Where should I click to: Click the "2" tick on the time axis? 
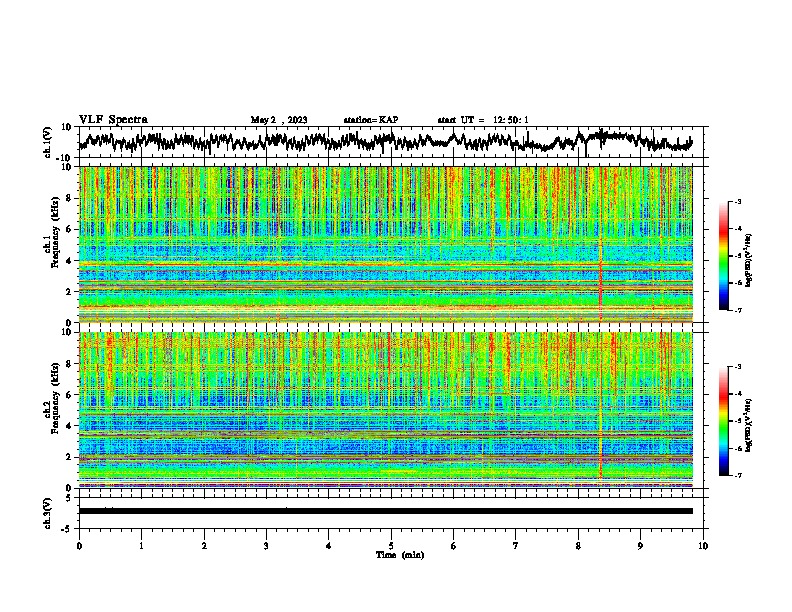(x=204, y=546)
